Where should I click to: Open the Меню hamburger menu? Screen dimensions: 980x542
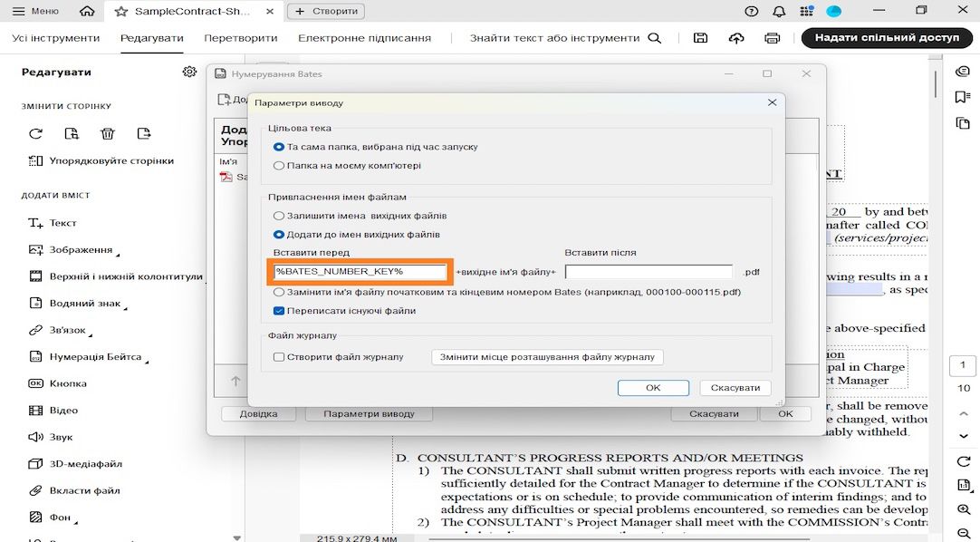pos(35,11)
